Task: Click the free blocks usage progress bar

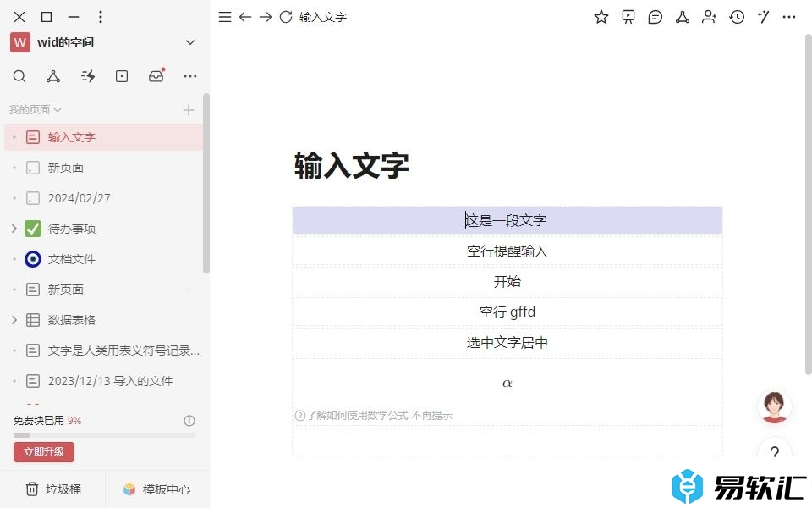Action: [x=105, y=435]
